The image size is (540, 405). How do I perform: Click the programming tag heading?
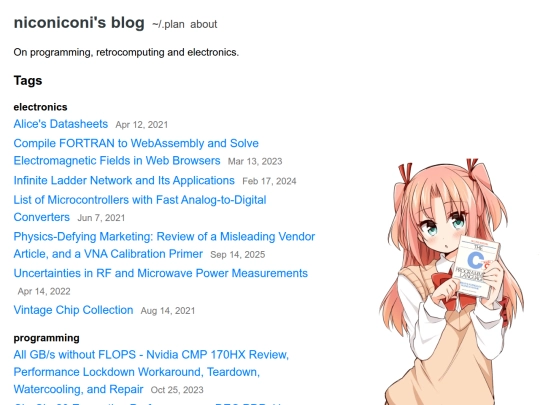(46, 338)
